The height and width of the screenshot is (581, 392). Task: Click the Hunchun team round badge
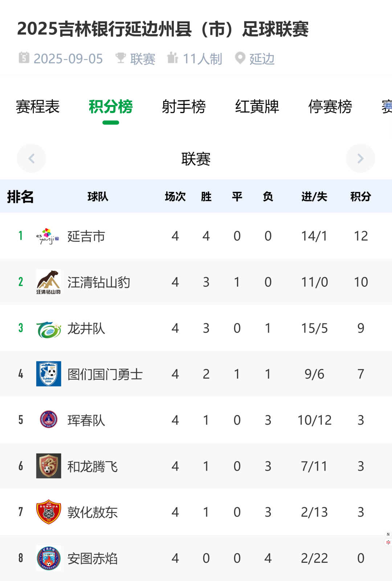(x=48, y=420)
